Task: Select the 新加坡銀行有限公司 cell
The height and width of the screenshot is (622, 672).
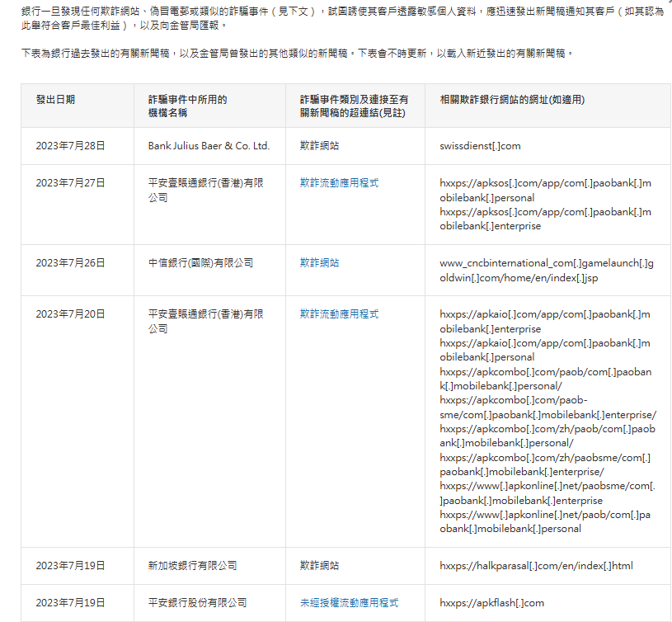Action: point(192,566)
